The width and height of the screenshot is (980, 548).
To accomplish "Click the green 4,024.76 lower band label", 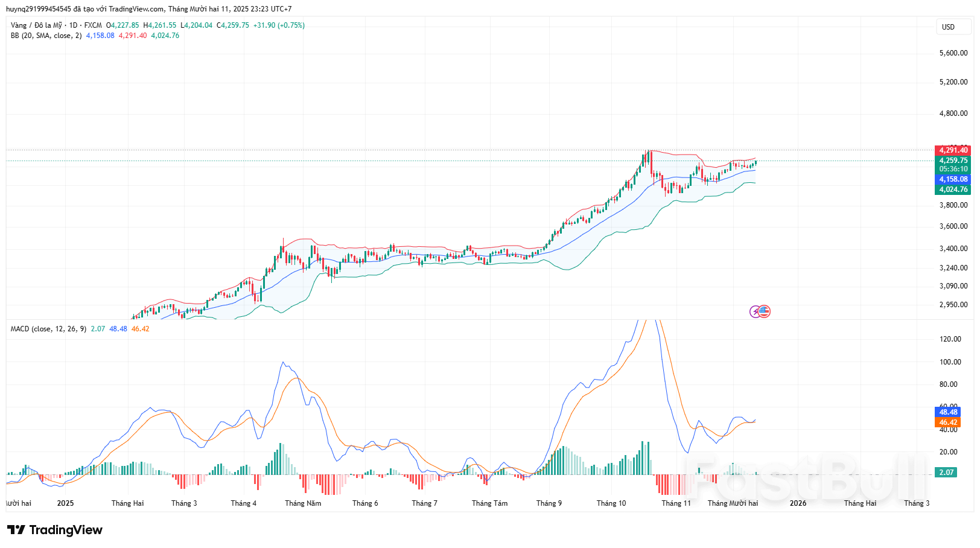I will coord(953,190).
